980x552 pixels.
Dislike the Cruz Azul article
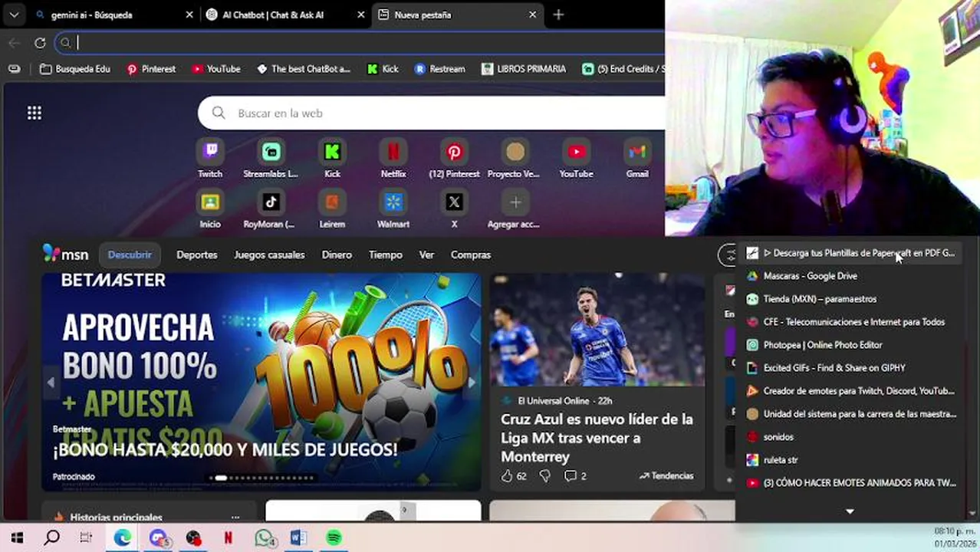[x=545, y=476]
